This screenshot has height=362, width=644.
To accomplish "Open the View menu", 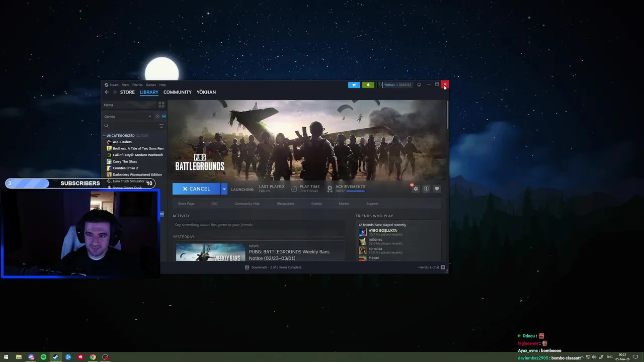I will point(125,85).
